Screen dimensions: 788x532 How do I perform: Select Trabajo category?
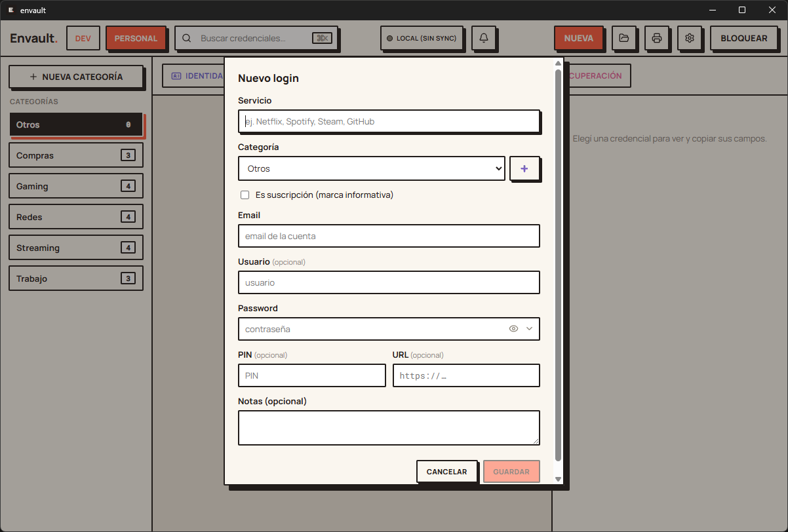coord(76,278)
